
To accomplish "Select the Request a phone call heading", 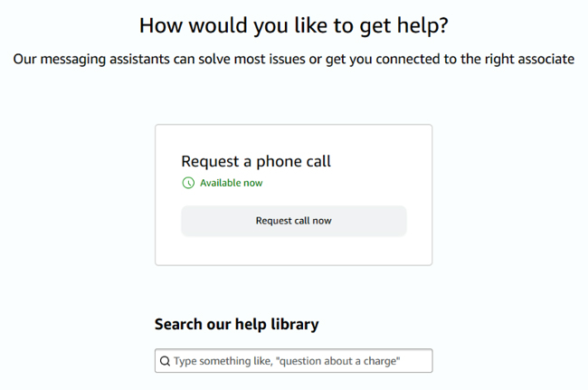I will coord(256,162).
